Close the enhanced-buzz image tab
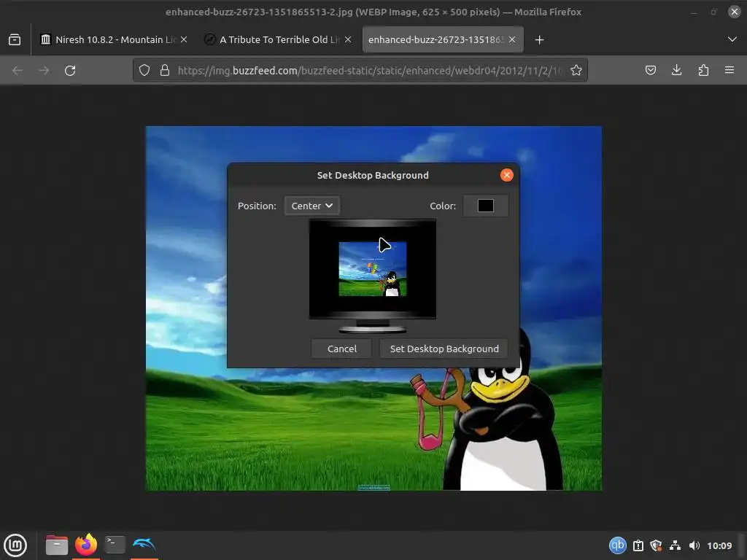747x560 pixels. [x=512, y=39]
